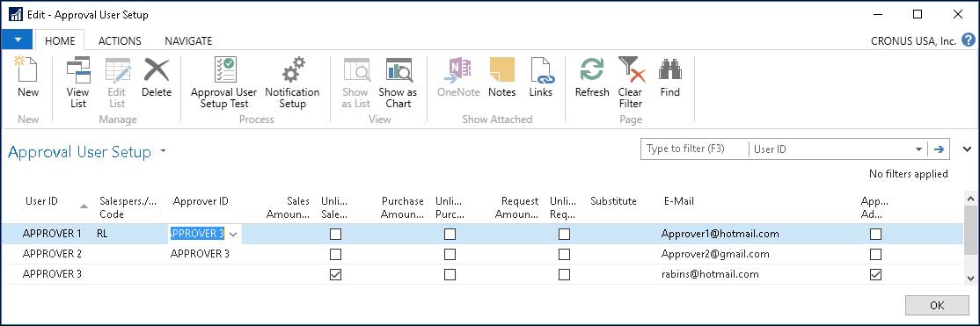Open OneNote attachment icon
This screenshot has width=980, height=326.
(x=458, y=69)
